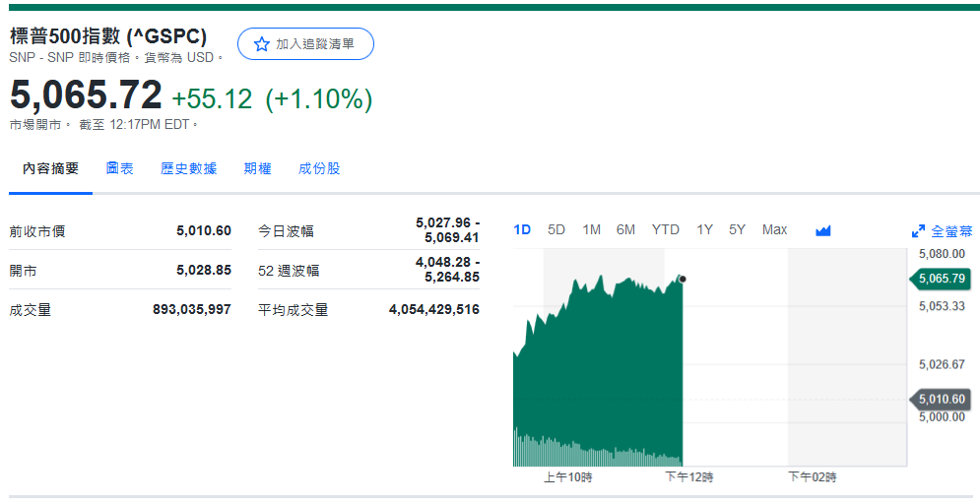This screenshot has width=980, height=504.
Task: Switch to the 期權 tab
Action: tap(257, 168)
